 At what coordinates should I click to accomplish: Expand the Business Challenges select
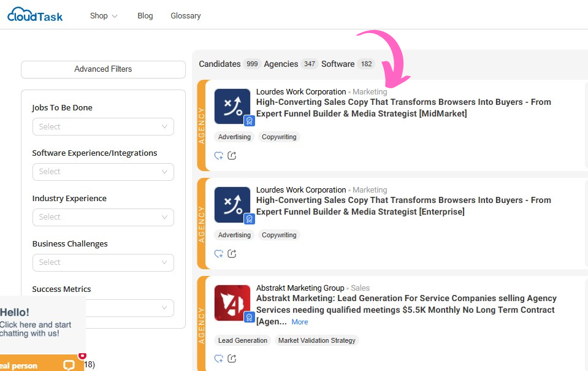pyautogui.click(x=103, y=262)
